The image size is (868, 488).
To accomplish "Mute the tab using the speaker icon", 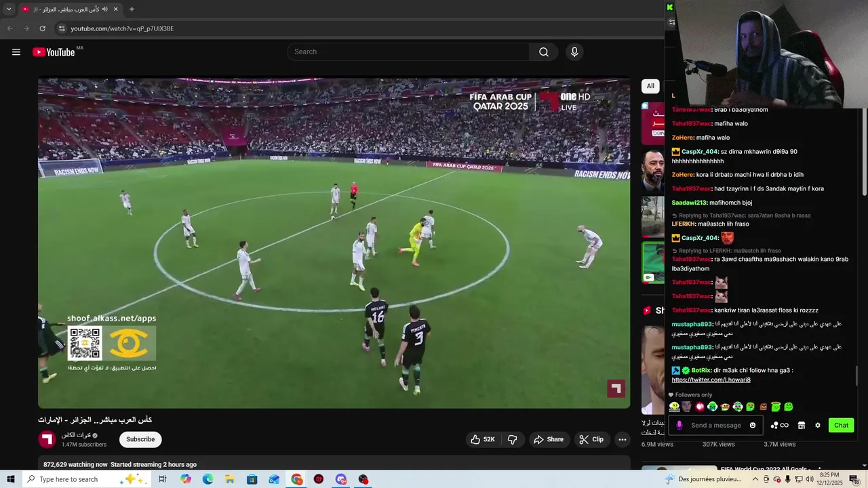I will 104,9.
